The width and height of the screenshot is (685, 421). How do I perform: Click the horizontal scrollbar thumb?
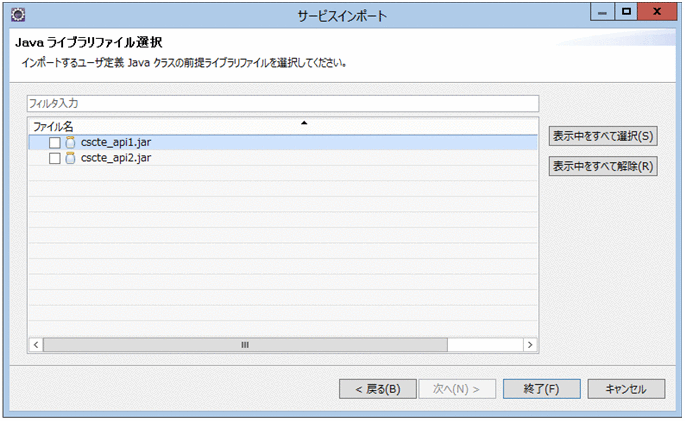245,345
